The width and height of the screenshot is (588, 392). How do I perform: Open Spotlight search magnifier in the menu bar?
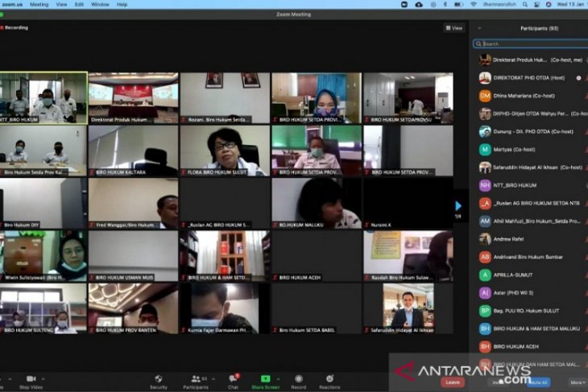click(x=525, y=5)
